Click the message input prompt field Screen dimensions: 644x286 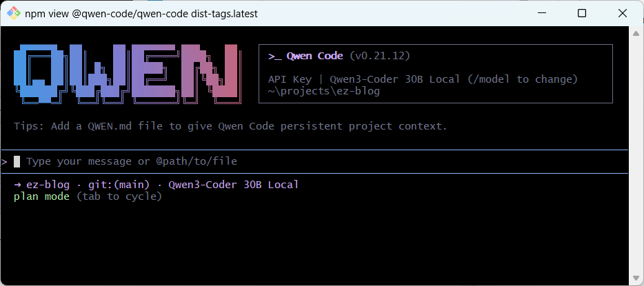tap(321, 161)
